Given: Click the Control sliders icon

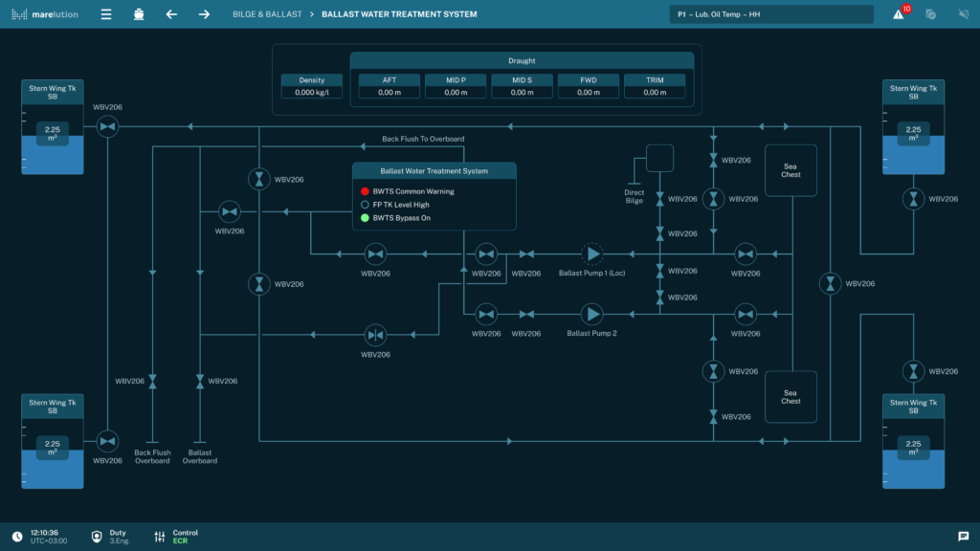Looking at the screenshot, I should click(160, 537).
